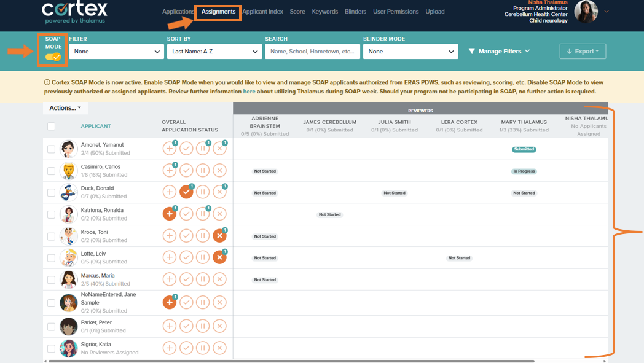
Task: Check the box for Lotte, Leiv
Action: coord(51,258)
